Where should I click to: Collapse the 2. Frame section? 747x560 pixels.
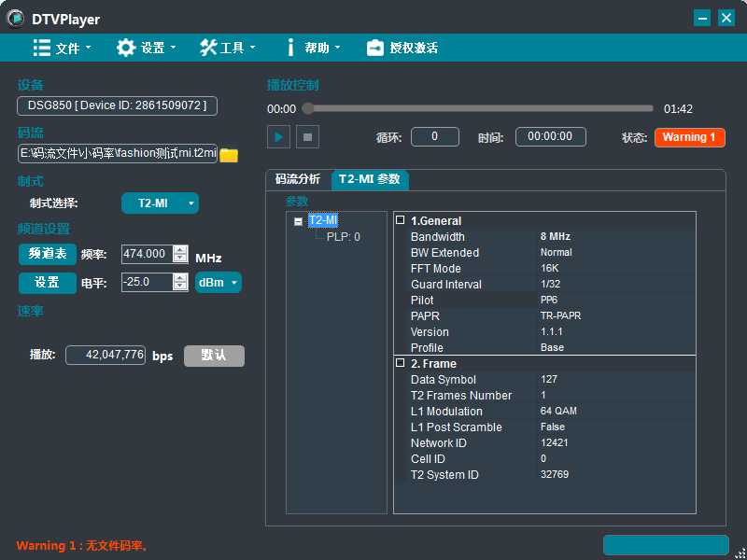tap(400, 363)
